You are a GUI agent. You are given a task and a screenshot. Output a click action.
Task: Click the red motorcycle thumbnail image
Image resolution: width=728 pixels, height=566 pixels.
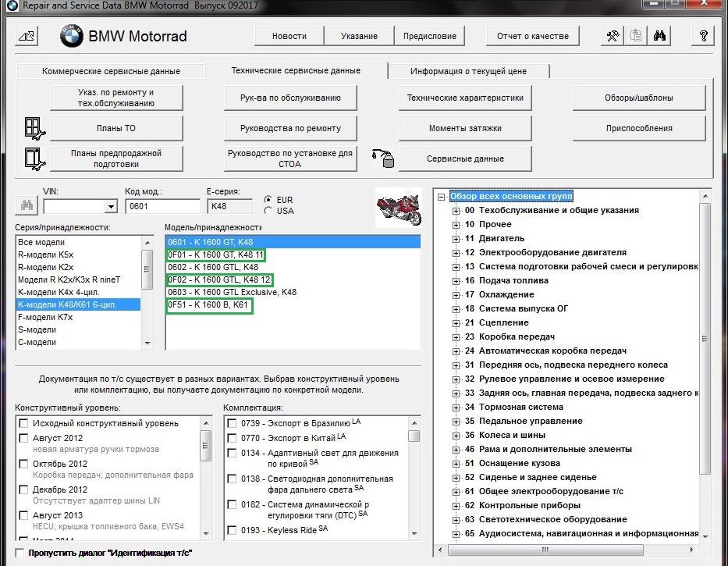coord(398,207)
